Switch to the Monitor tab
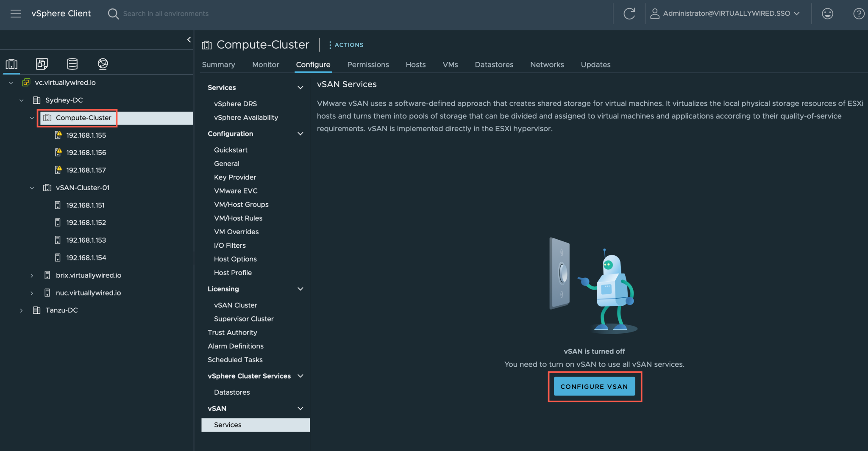The height and width of the screenshot is (451, 868). (266, 65)
